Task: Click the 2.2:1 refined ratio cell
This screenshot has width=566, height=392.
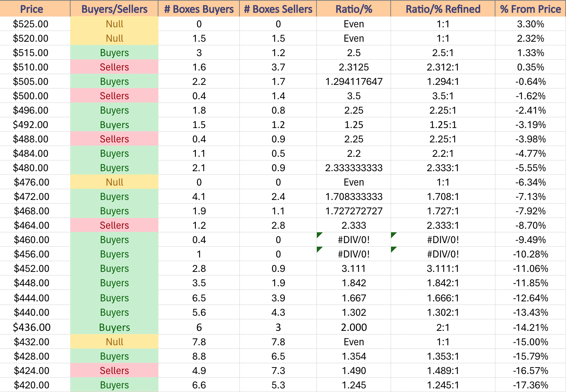Action: point(443,154)
